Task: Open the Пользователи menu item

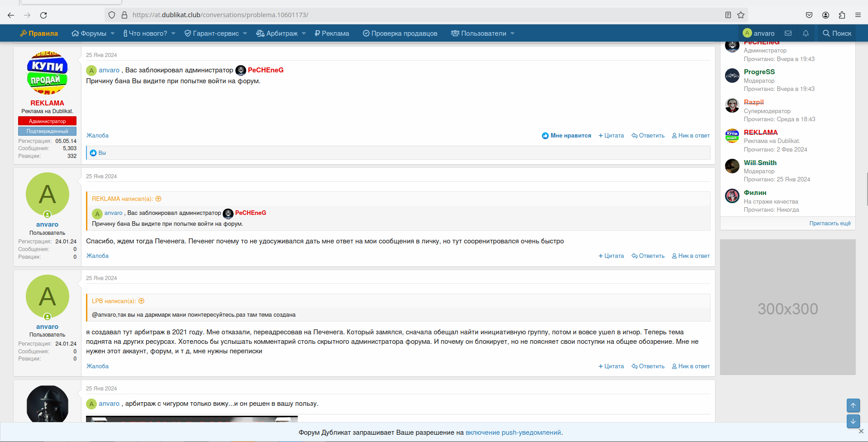Action: (479, 33)
